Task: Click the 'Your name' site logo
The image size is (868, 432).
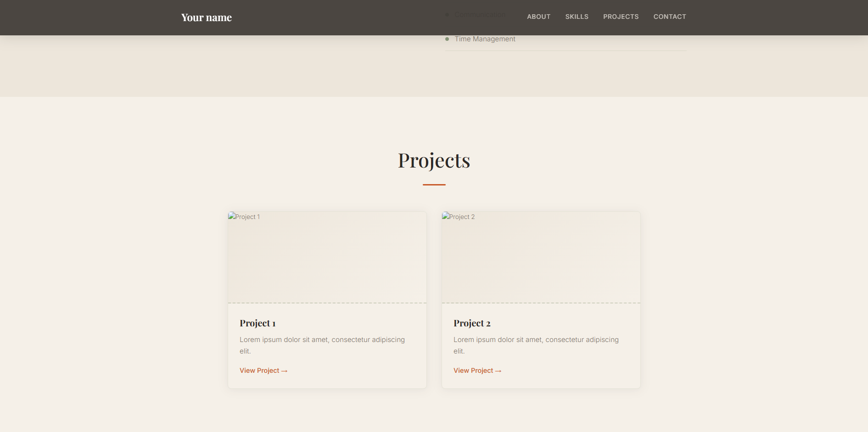Action: 206,17
